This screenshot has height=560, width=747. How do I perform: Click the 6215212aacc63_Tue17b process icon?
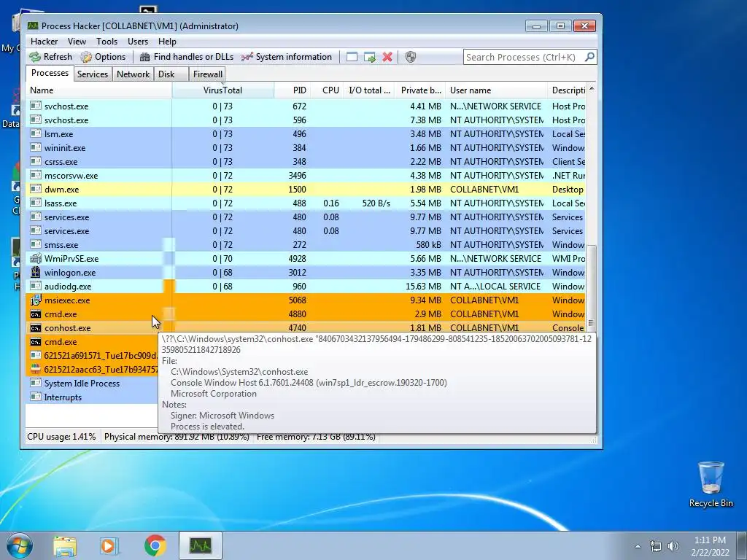pos(35,370)
